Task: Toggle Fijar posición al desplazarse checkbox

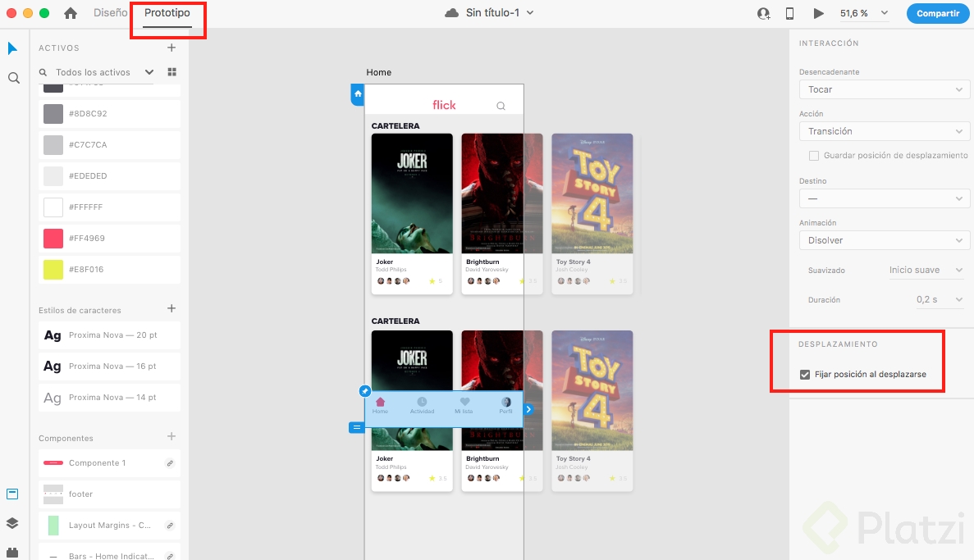Action: pos(805,375)
